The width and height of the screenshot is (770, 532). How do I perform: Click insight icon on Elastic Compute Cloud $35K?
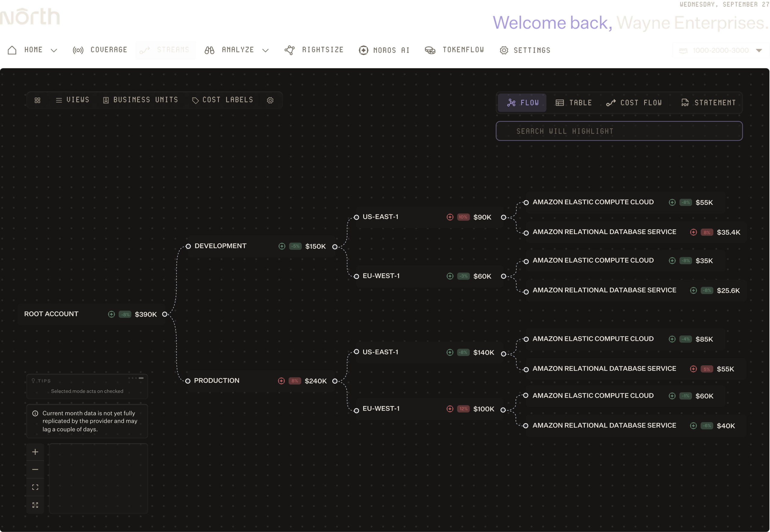coord(672,260)
